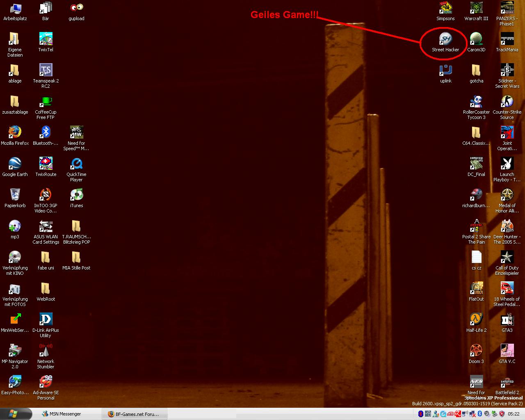Launch iTunes
525x420 pixels.
76,198
